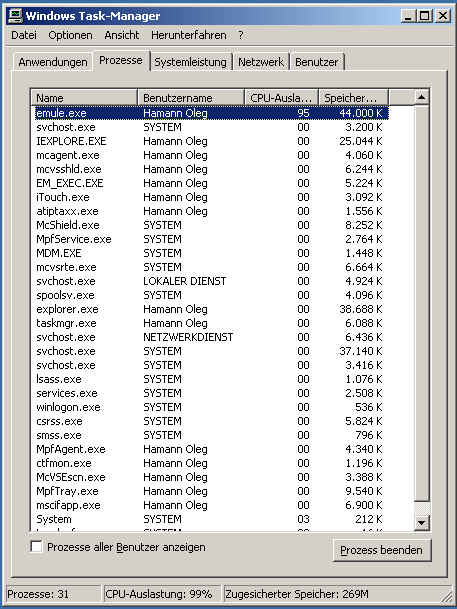Click the Task-Manager title bar icon

[x=16, y=16]
